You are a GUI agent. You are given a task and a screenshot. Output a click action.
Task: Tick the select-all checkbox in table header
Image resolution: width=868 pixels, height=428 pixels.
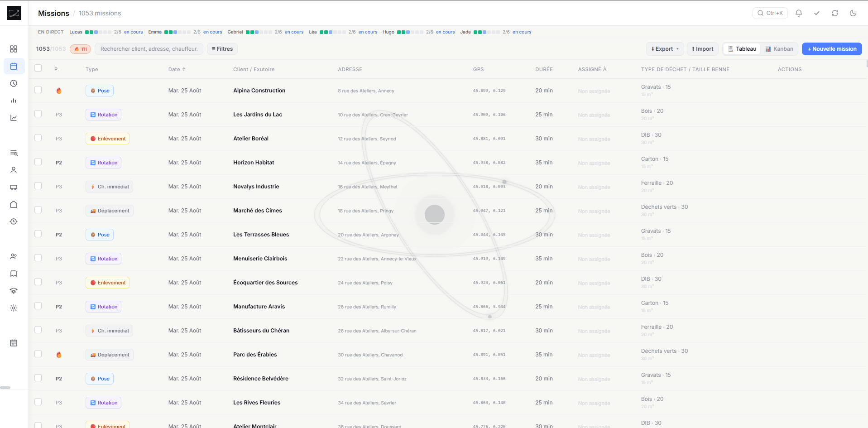point(38,68)
